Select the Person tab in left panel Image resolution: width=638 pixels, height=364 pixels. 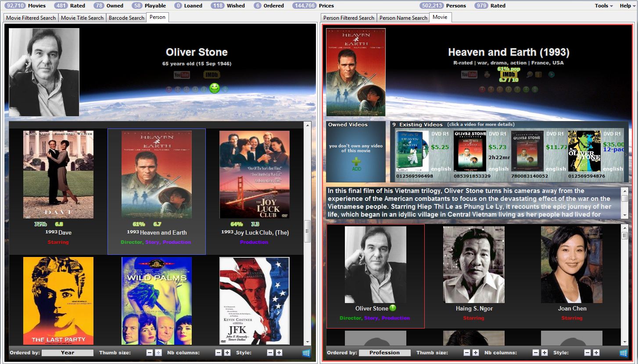click(158, 17)
